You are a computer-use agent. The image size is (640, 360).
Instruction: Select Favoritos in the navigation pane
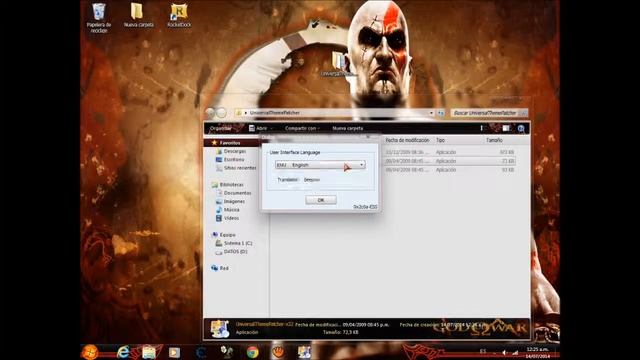click(x=230, y=143)
